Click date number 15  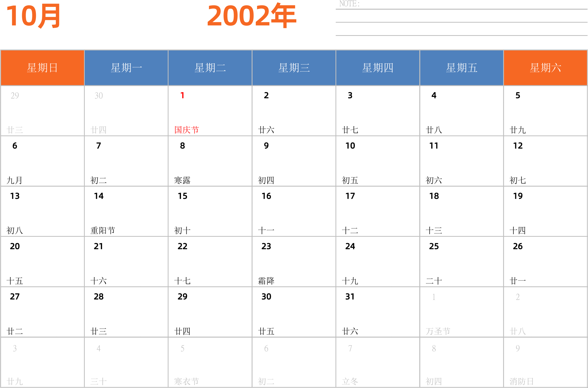click(x=183, y=196)
